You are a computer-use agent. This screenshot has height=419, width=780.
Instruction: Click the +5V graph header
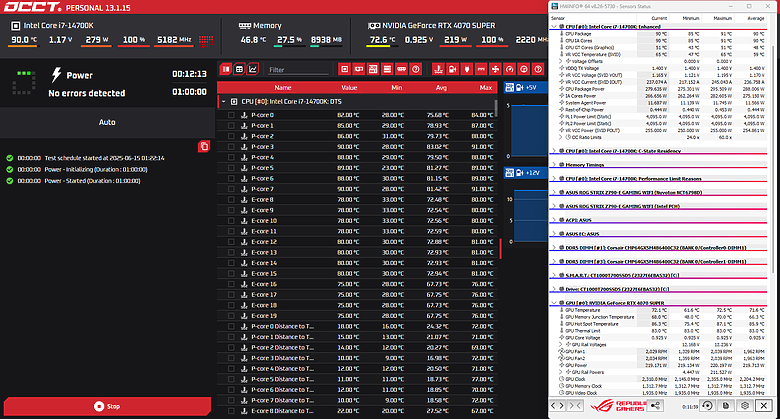(525, 88)
